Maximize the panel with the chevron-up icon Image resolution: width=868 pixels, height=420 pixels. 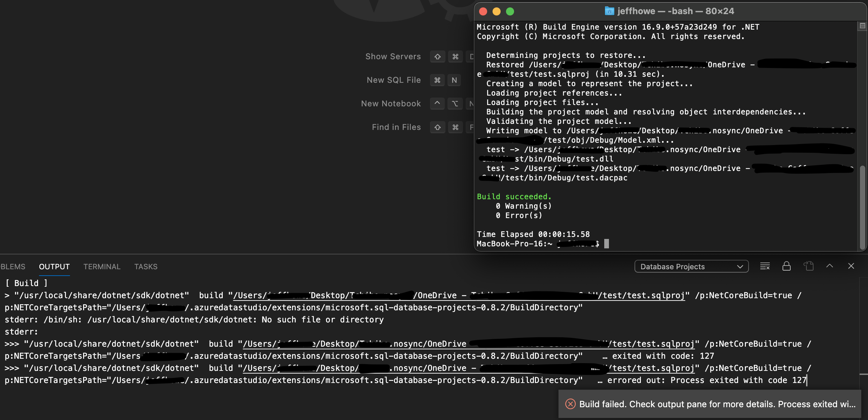pyautogui.click(x=830, y=266)
